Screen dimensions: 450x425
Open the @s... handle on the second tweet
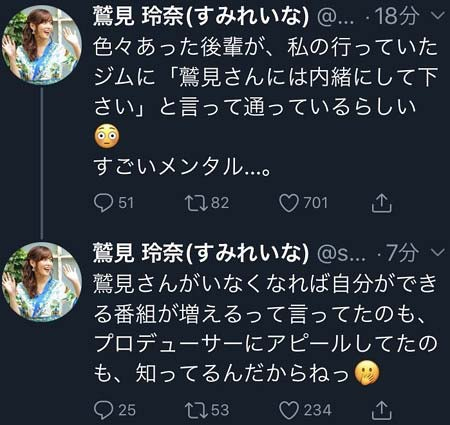click(341, 254)
